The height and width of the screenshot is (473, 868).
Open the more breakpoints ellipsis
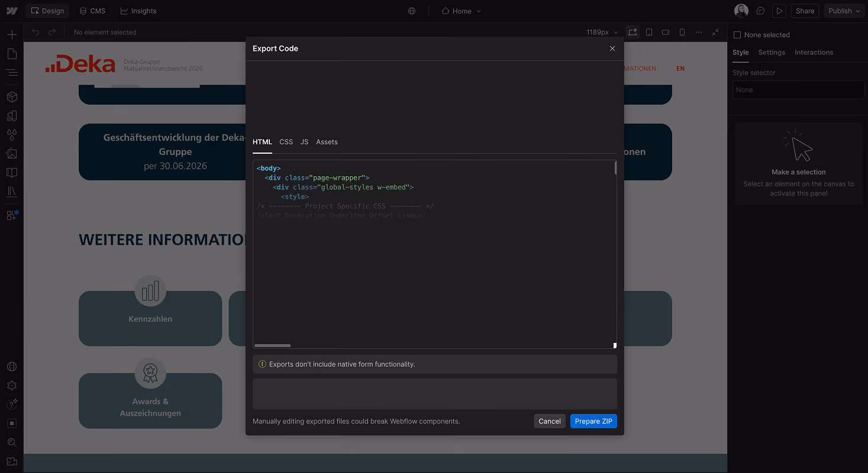click(699, 33)
